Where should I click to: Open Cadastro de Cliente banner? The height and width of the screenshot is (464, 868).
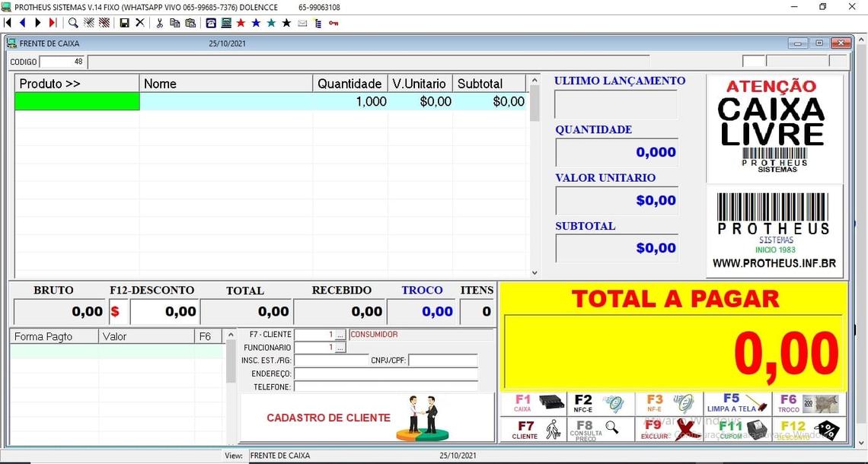click(x=367, y=418)
